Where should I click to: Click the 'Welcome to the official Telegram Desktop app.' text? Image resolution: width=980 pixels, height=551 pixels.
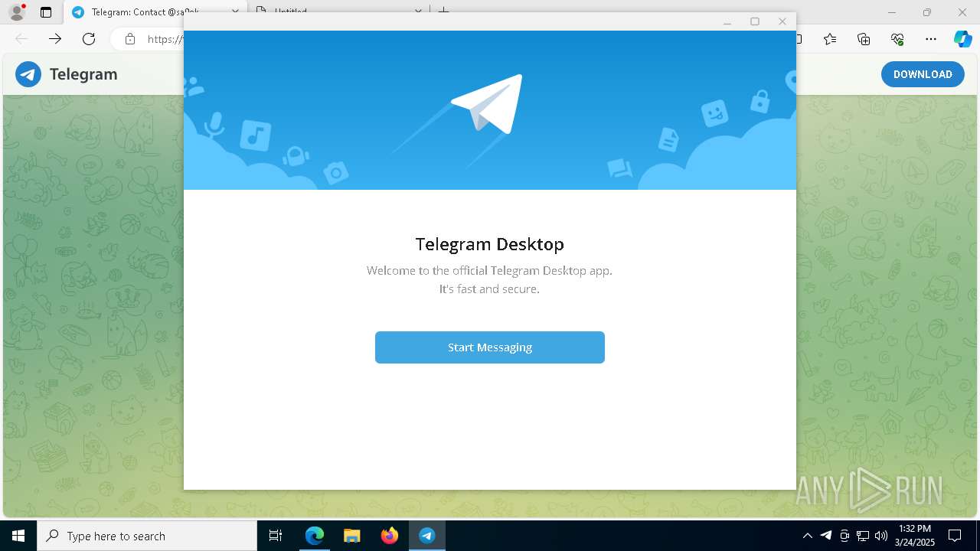(489, 270)
